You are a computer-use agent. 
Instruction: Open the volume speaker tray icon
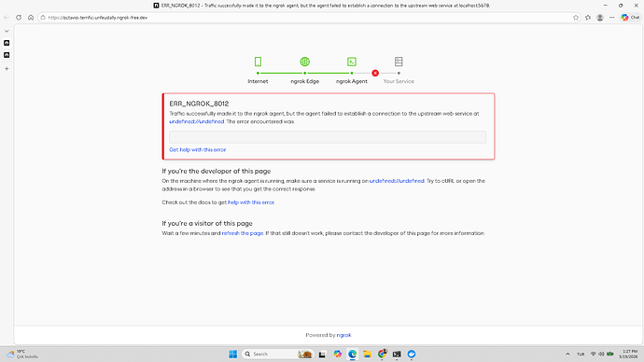(x=601, y=354)
